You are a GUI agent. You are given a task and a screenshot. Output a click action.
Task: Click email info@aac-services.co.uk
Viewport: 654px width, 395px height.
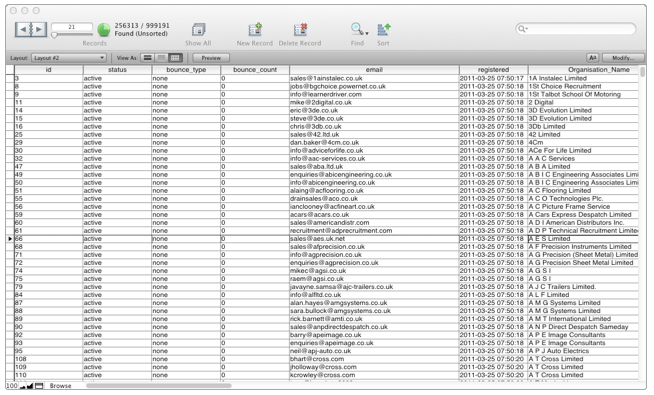tap(374, 159)
